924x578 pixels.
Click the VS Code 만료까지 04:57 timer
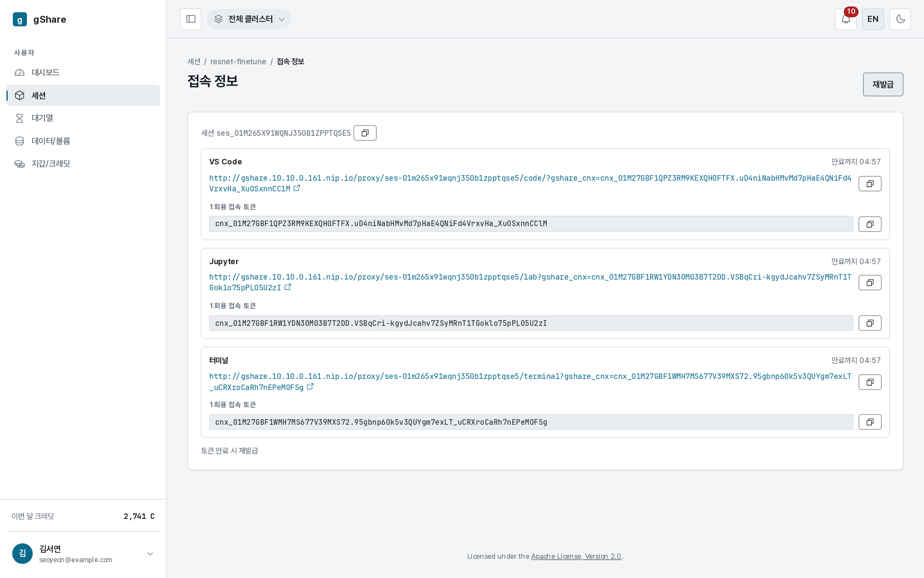(x=856, y=161)
